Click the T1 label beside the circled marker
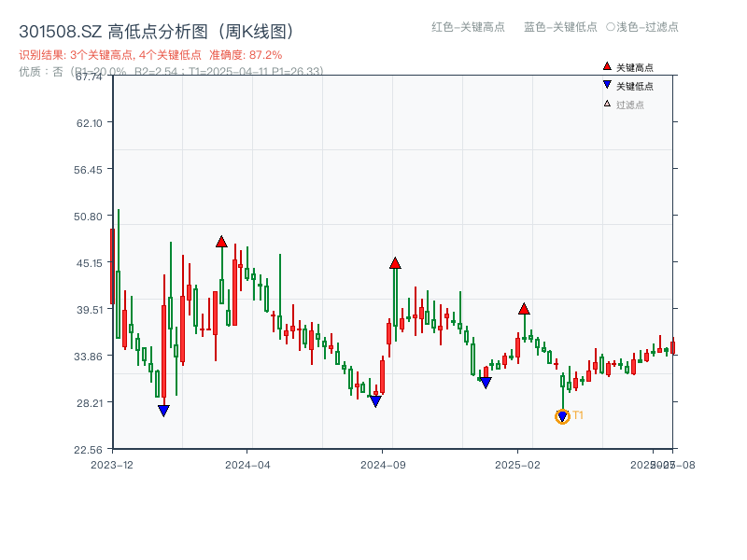The width and height of the screenshot is (747, 560). 579,415
